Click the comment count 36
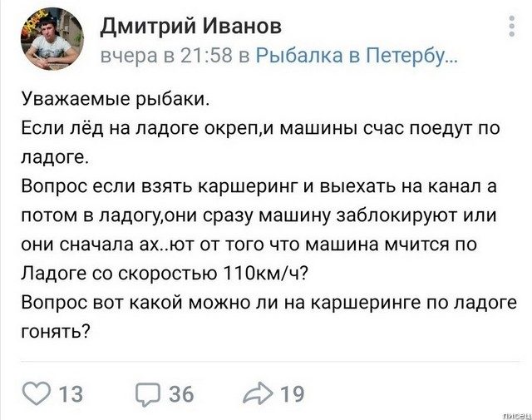532x420 pixels. click(181, 393)
